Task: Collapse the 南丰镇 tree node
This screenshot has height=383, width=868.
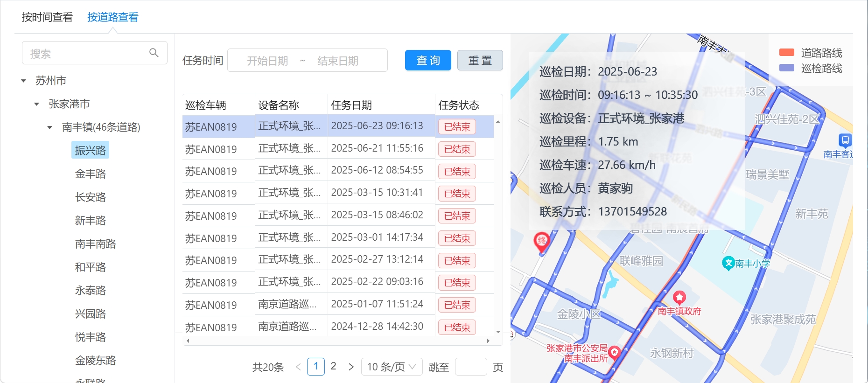Action: pos(50,127)
